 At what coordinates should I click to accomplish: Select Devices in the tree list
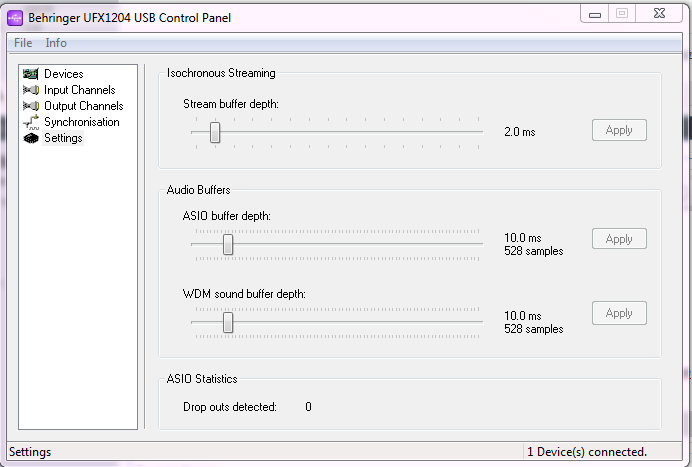64,74
